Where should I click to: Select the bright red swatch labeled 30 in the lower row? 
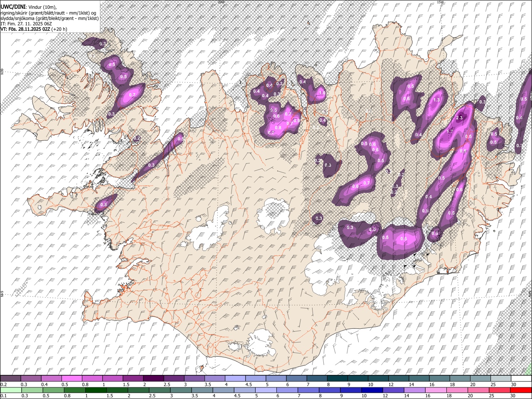pos(521,390)
